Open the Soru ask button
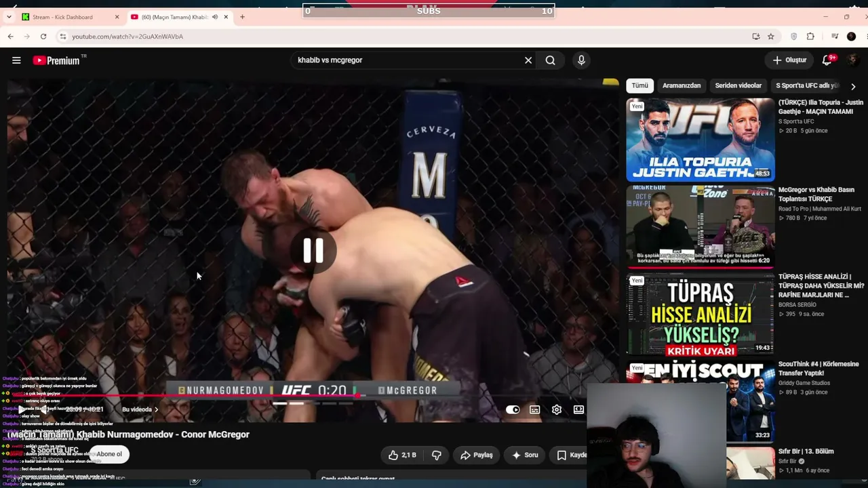Viewport: 868px width, 488px height. click(525, 455)
